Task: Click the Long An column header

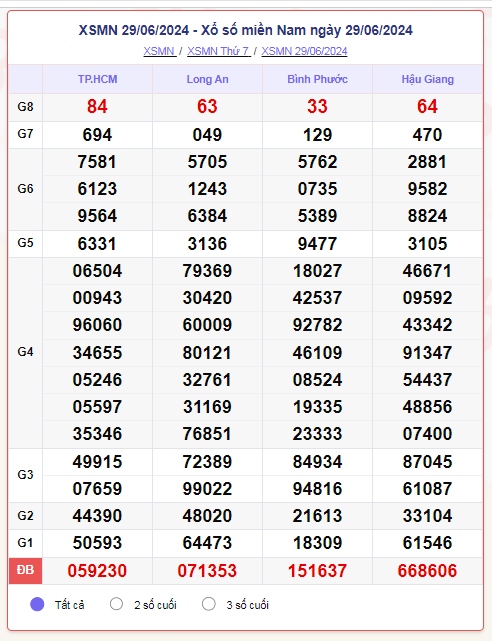Action: 208,79
